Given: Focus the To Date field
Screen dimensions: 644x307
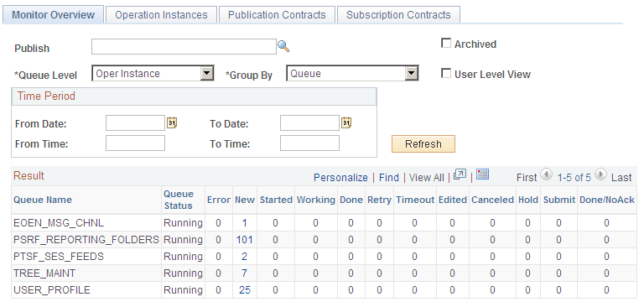Looking at the screenshot, I should 309,122.
